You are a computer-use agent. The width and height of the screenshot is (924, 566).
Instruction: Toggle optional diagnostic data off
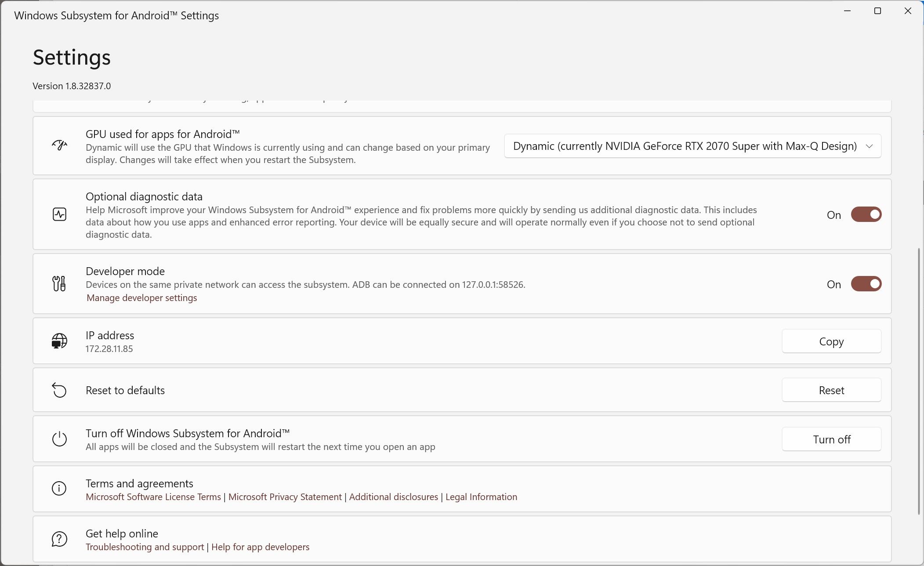866,214
